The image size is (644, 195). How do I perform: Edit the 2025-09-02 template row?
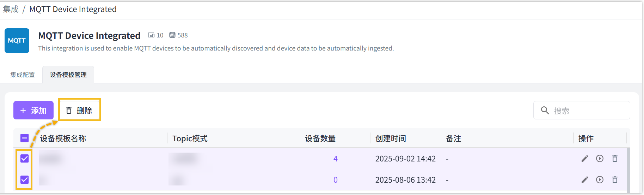(x=585, y=159)
